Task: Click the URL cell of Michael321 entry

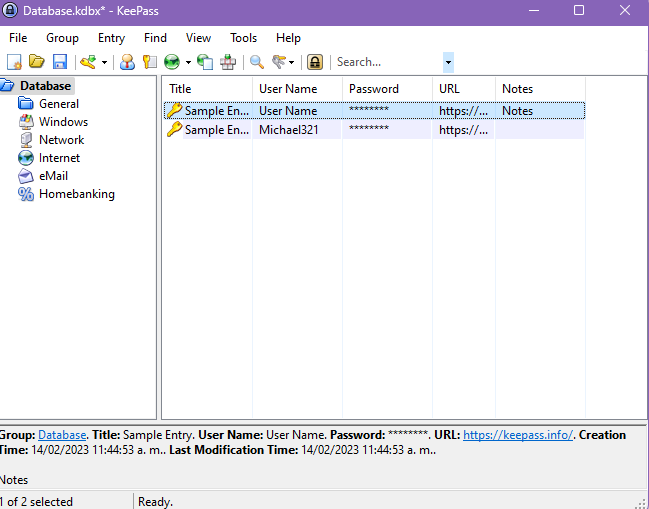Action: click(464, 130)
